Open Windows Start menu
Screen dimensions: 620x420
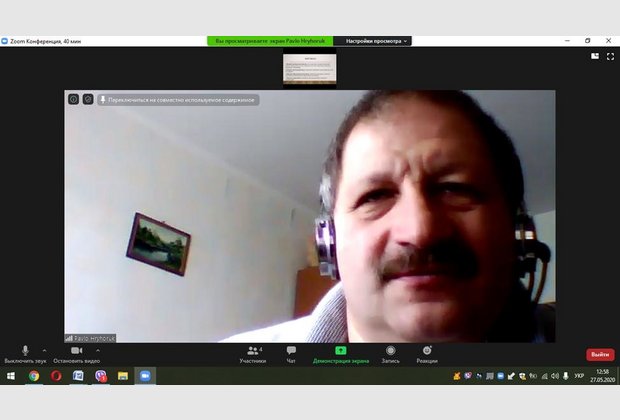(11, 376)
